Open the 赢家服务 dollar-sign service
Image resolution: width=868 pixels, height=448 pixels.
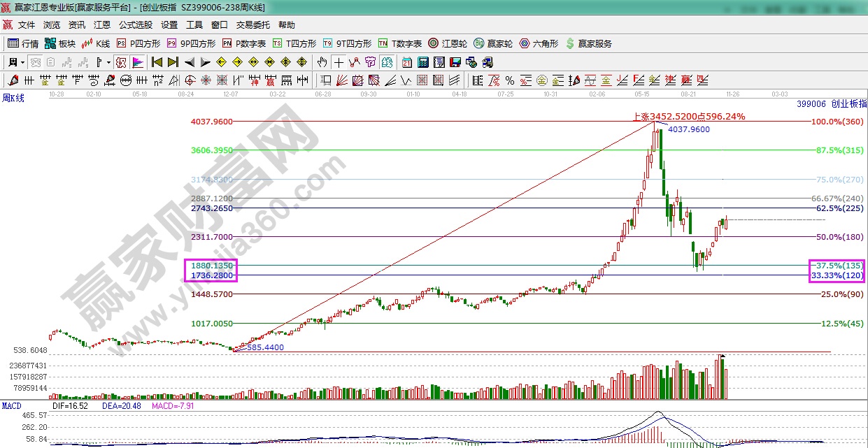coord(588,43)
